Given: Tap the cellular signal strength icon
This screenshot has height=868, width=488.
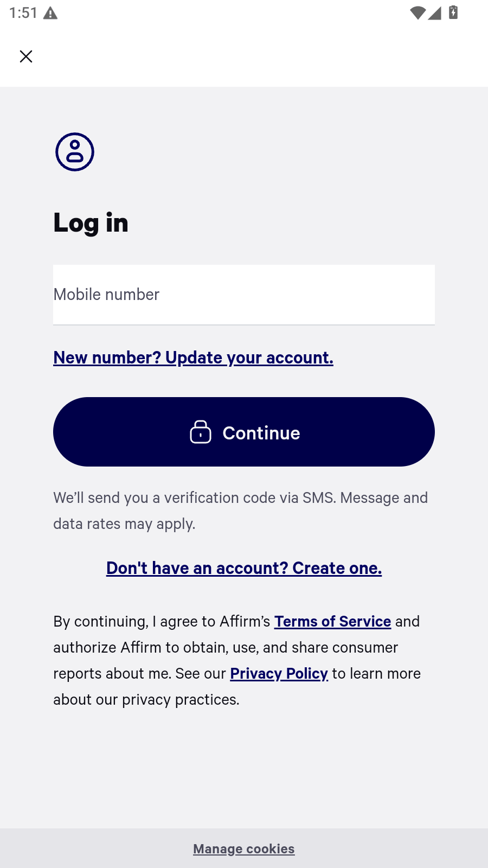Looking at the screenshot, I should tap(435, 12).
